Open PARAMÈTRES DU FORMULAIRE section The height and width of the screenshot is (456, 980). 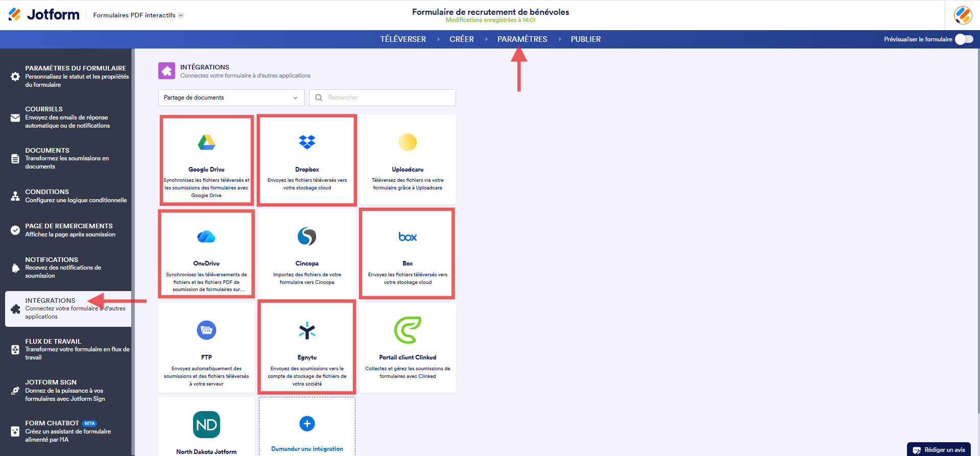(68, 76)
